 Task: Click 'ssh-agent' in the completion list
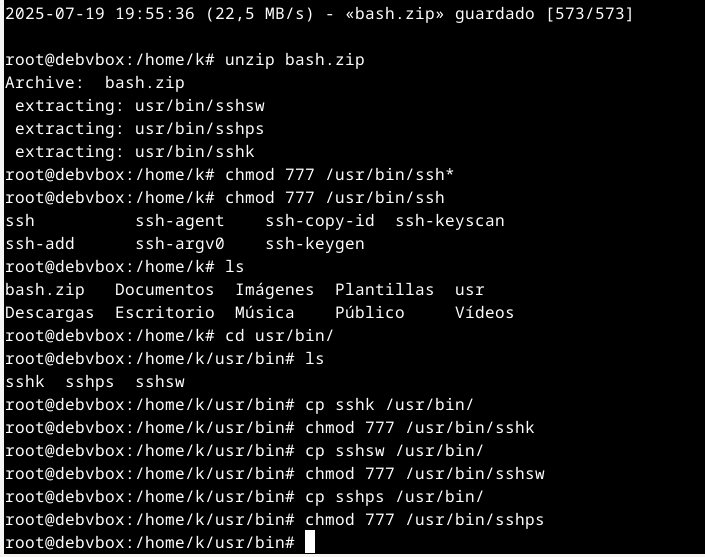[x=180, y=221]
